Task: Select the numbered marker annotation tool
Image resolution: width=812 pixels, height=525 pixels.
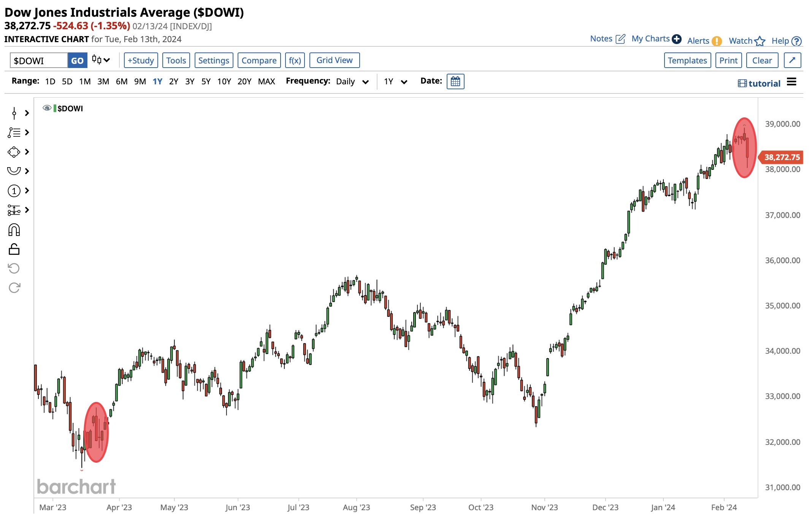Action: 14,191
